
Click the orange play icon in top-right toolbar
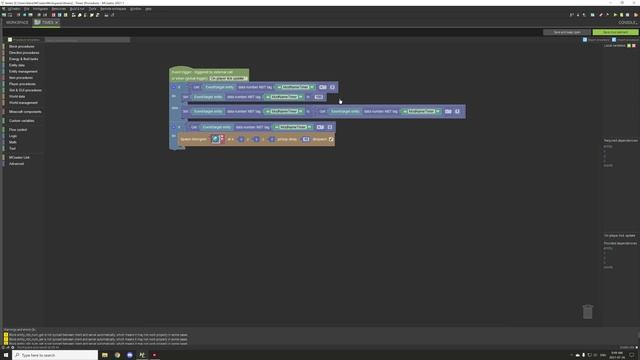[x=636, y=15]
